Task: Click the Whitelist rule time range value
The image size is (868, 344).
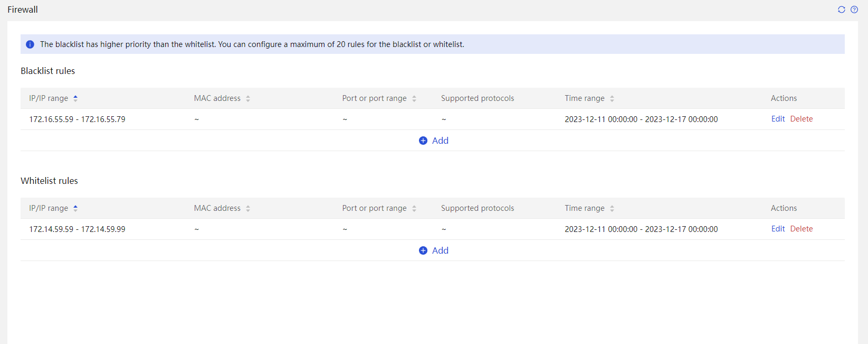Action: tap(641, 229)
